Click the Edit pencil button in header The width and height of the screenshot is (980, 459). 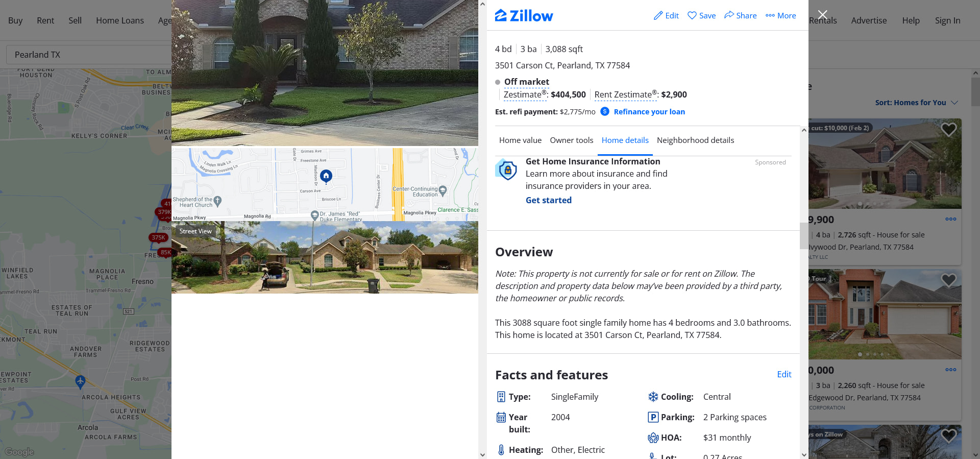(x=666, y=16)
